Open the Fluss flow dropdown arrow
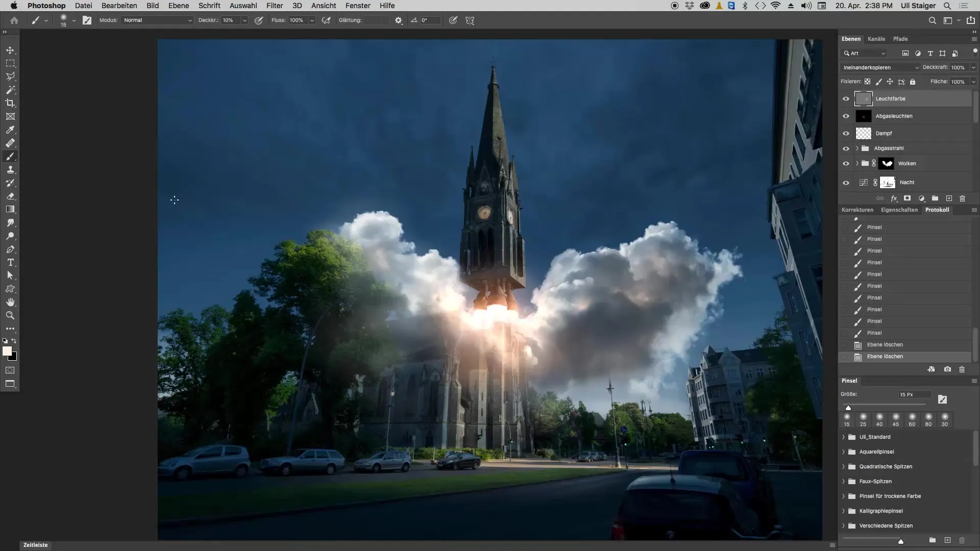This screenshot has width=980, height=551. tap(312, 20)
